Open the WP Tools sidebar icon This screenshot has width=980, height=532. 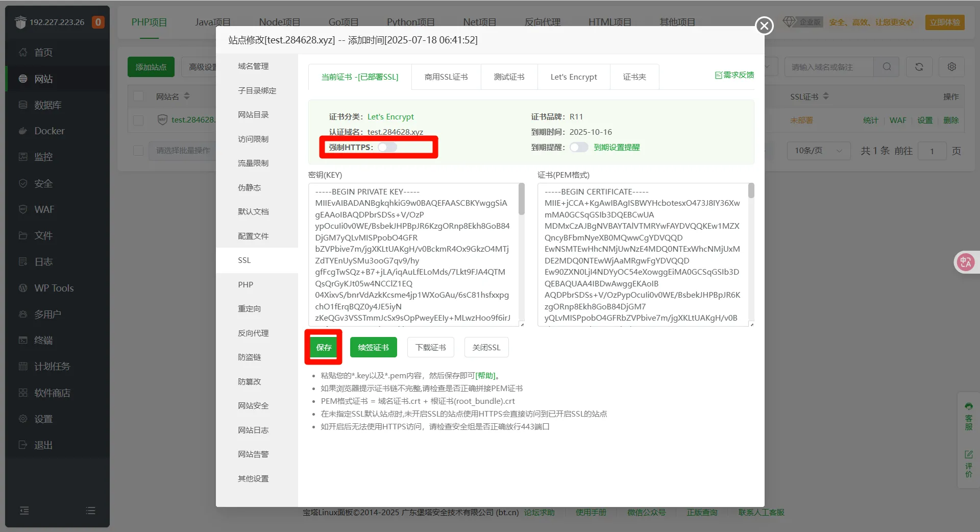(23, 288)
